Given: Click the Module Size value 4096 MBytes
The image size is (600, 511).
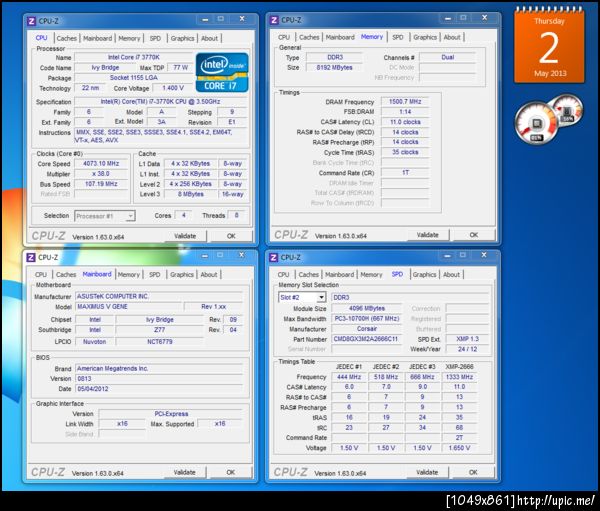Looking at the screenshot, I should point(367,309).
